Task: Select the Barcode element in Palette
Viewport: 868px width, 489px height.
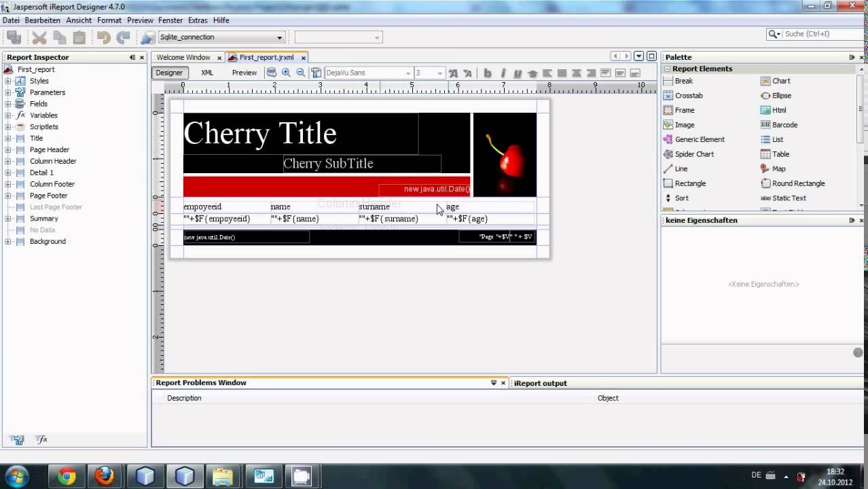Action: [779, 125]
